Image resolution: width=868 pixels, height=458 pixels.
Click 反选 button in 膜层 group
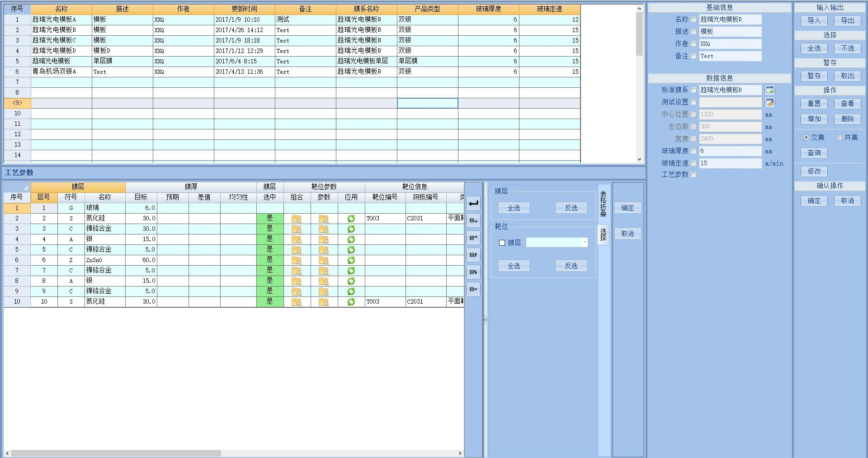pyautogui.click(x=571, y=208)
